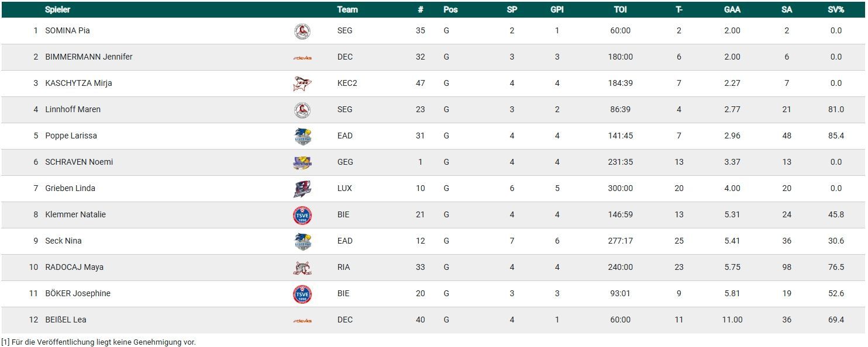Sort table by SV% column header
This screenshot has width=868, height=347.
[836, 9]
